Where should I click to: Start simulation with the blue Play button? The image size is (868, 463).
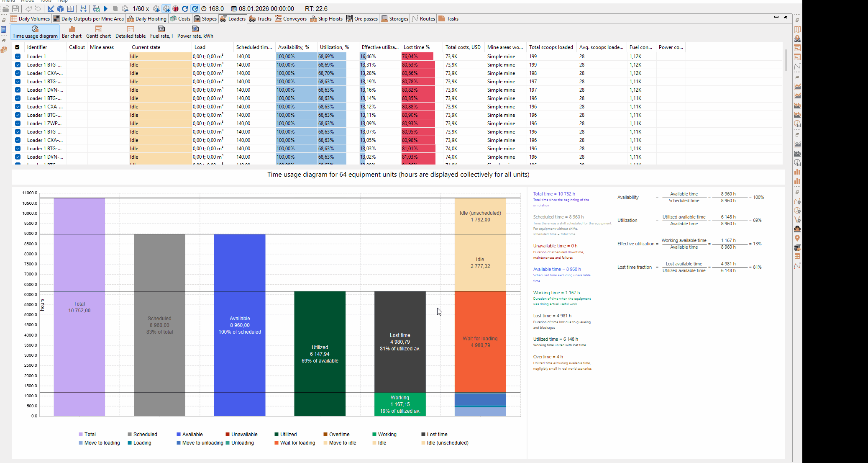[106, 9]
